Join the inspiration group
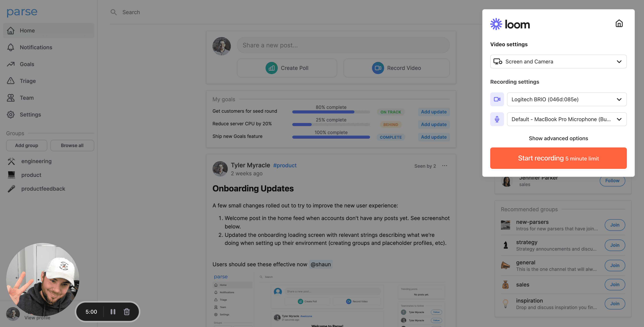The height and width of the screenshot is (327, 644). coord(615,304)
